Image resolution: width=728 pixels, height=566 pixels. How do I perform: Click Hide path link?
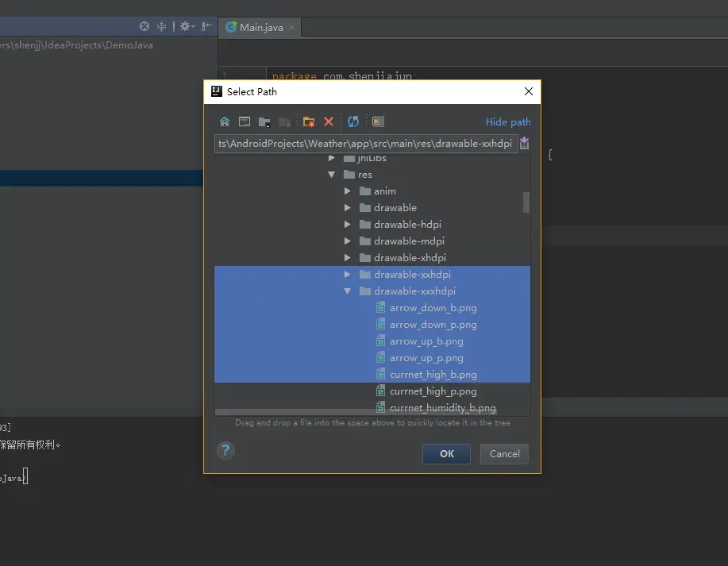click(508, 122)
